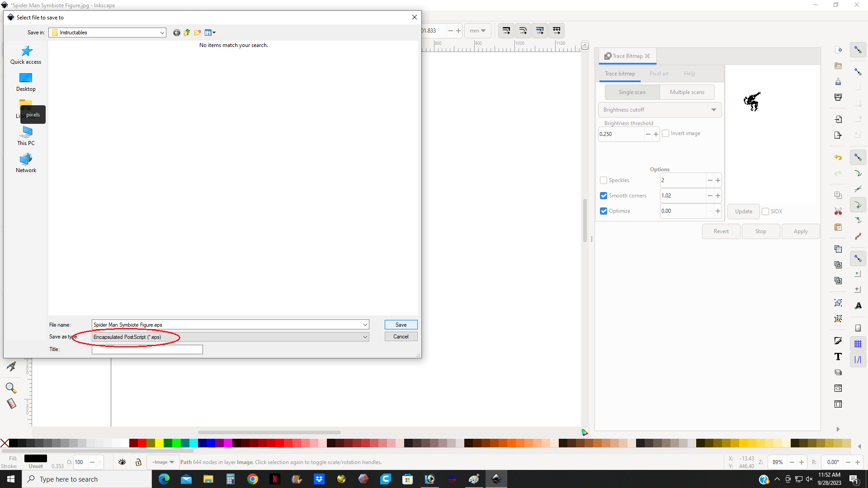The image size is (868, 488).
Task: Open the XML editor icon
Action: [x=838, y=388]
